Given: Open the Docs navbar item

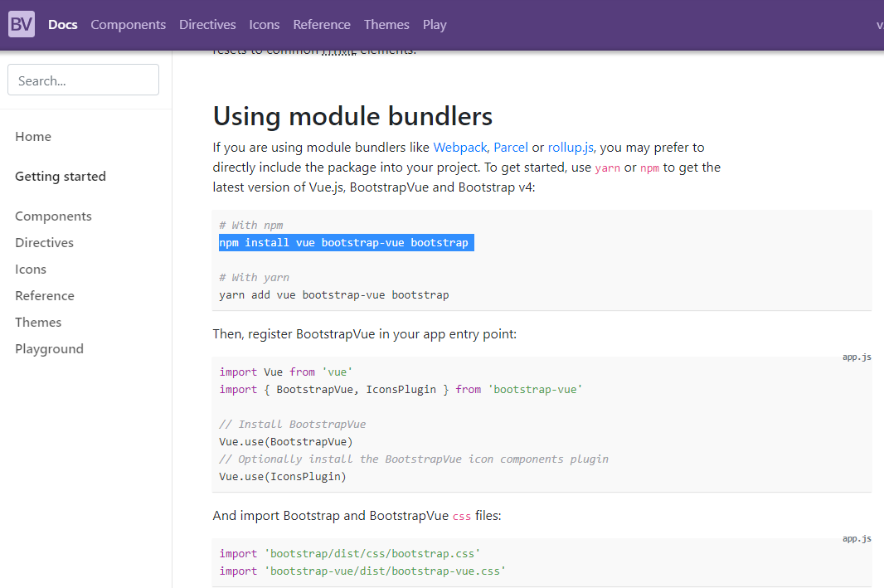Looking at the screenshot, I should [62, 25].
